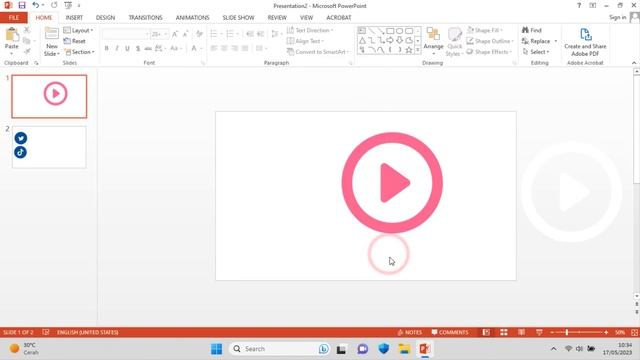Select slide 2 thumbnail with social icons
The width and height of the screenshot is (640, 360).
(49, 147)
